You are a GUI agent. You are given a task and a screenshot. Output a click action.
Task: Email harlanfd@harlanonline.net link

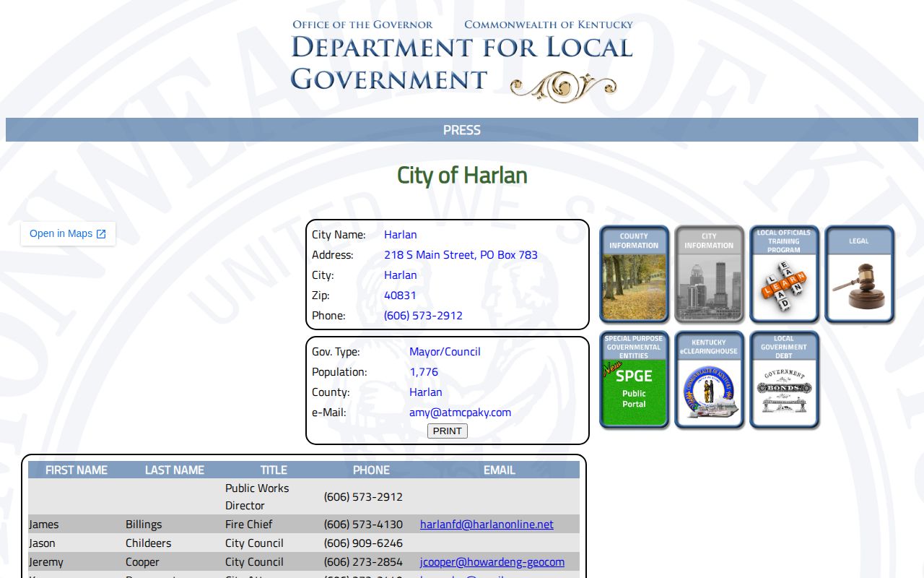[x=487, y=525]
